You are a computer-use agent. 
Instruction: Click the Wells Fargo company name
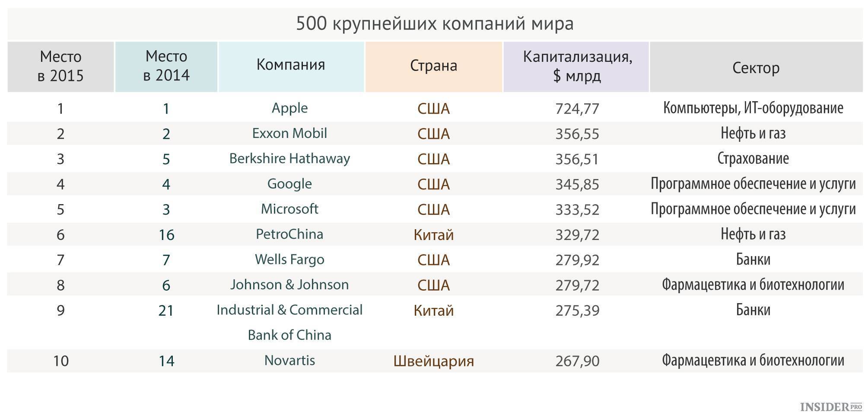289,259
